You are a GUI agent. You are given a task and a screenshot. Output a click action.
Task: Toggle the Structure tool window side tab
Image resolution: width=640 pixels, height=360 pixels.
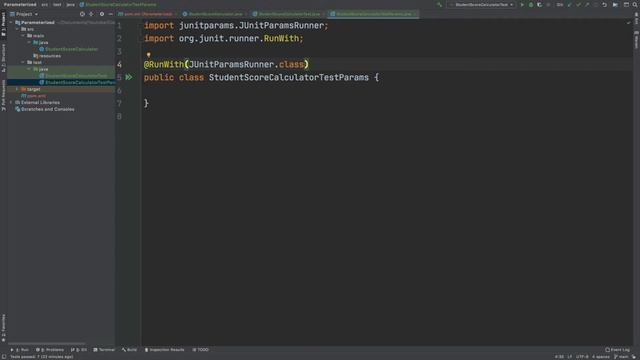(x=3, y=58)
